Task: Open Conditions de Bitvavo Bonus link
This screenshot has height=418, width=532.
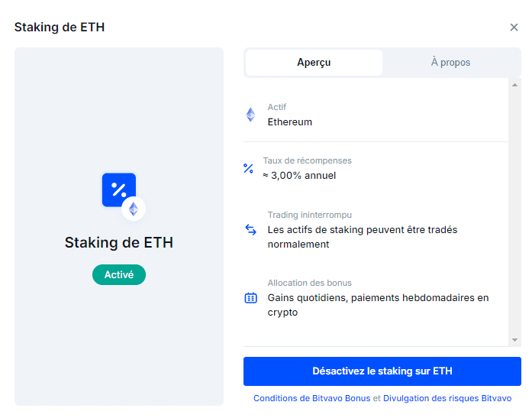Action: (312, 398)
